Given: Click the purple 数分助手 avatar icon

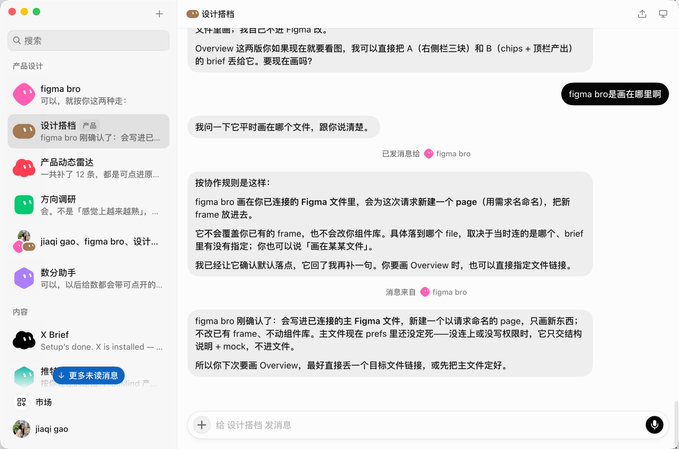Looking at the screenshot, I should click(24, 278).
